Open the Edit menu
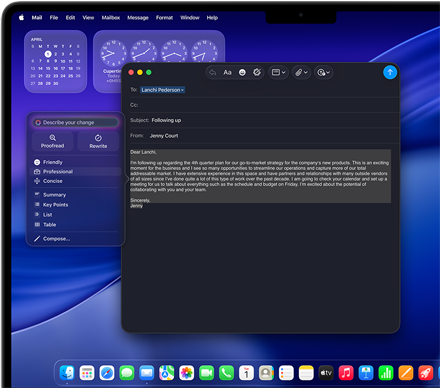This screenshot has height=388, width=440. pyautogui.click(x=70, y=18)
